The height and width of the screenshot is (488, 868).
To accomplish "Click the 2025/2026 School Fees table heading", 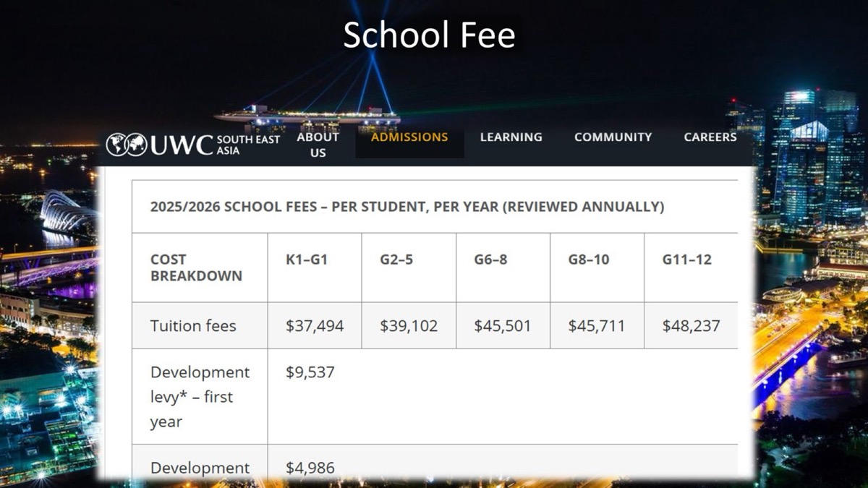I will click(x=407, y=207).
